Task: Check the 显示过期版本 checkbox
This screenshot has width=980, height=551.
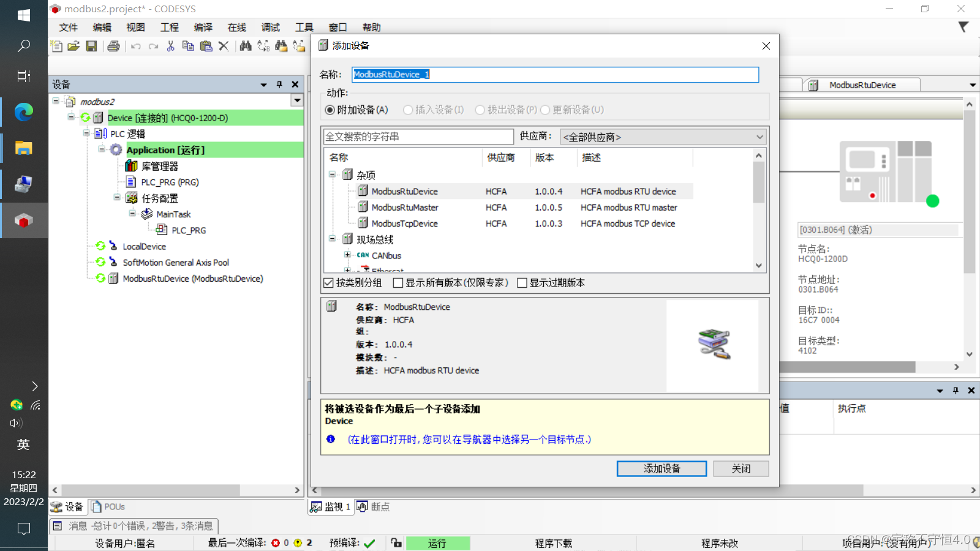Action: pos(522,283)
